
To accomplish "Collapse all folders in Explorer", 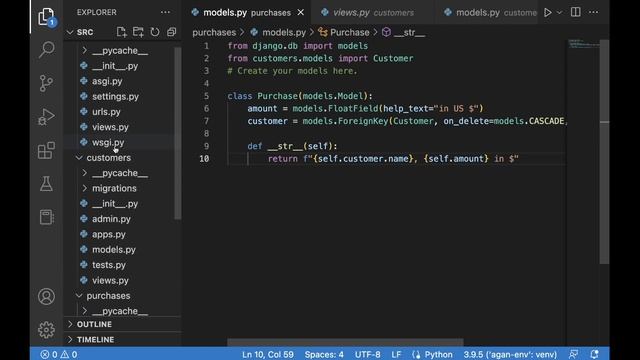I will point(171,32).
